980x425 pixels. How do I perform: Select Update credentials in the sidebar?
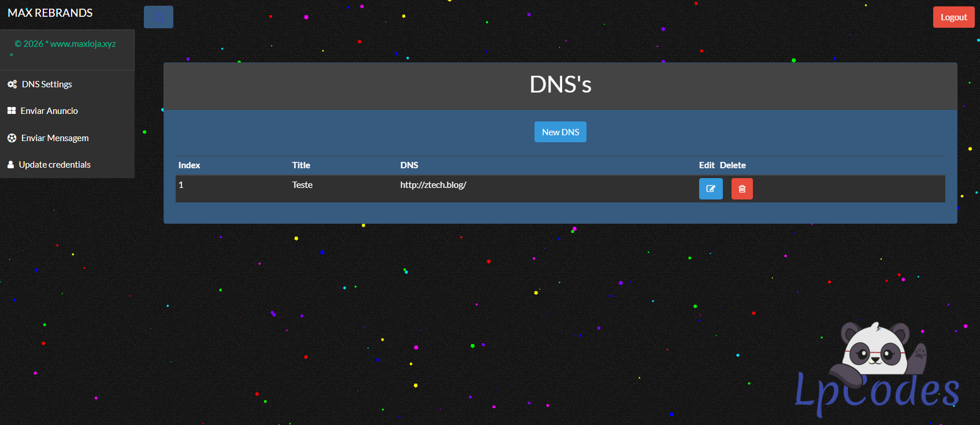(54, 165)
